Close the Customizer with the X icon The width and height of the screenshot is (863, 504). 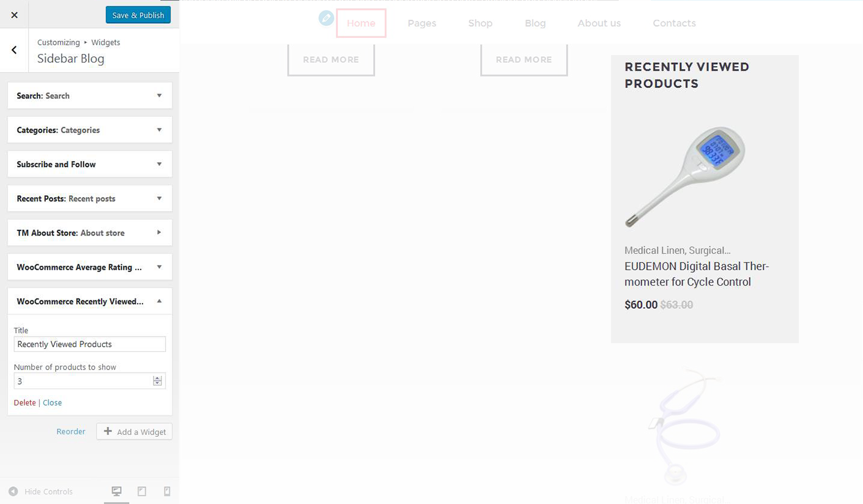[15, 15]
